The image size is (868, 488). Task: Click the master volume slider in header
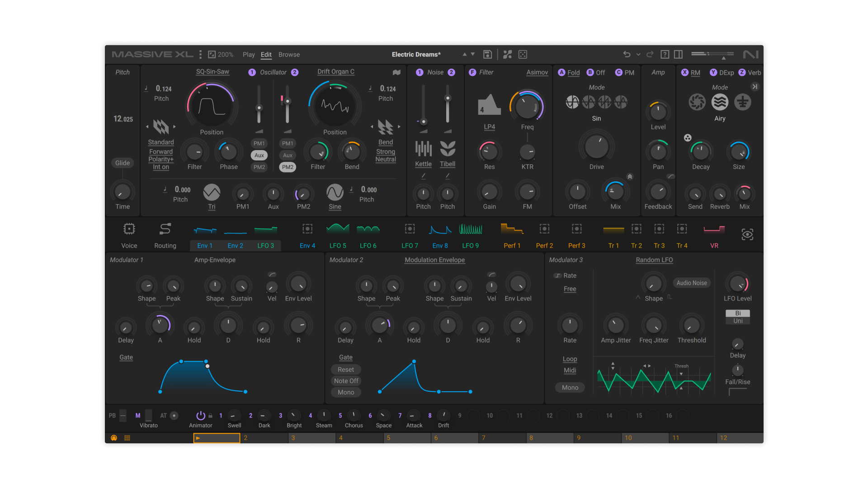click(x=712, y=54)
